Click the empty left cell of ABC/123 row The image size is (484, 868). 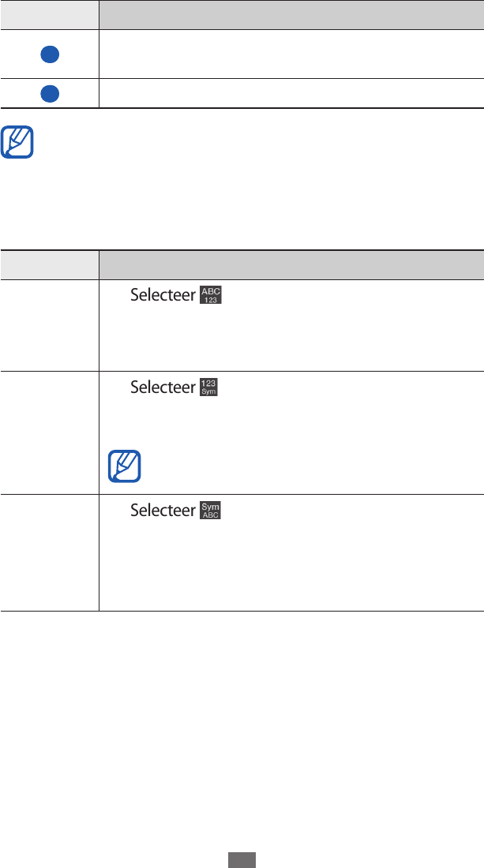point(49,325)
